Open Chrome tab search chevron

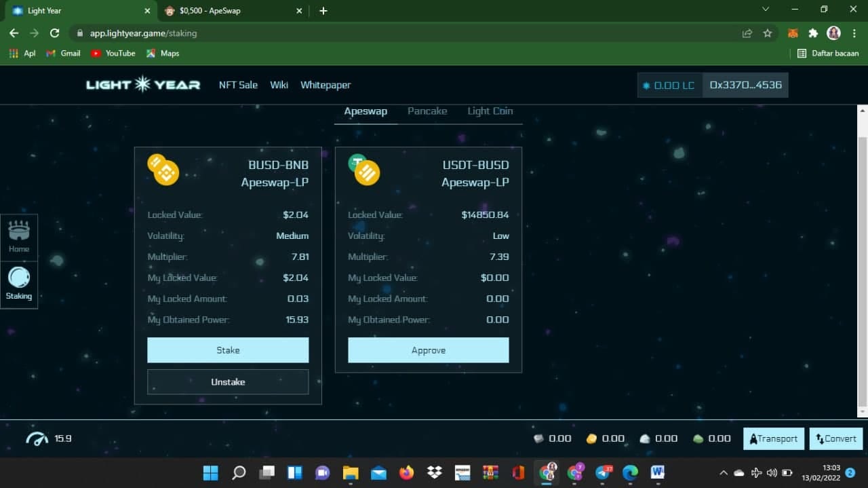coord(766,10)
